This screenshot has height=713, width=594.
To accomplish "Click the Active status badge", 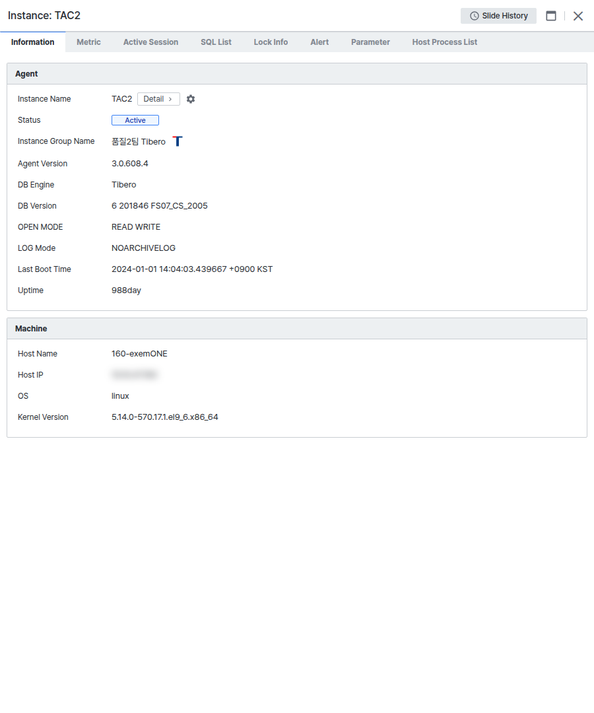I will click(x=135, y=120).
